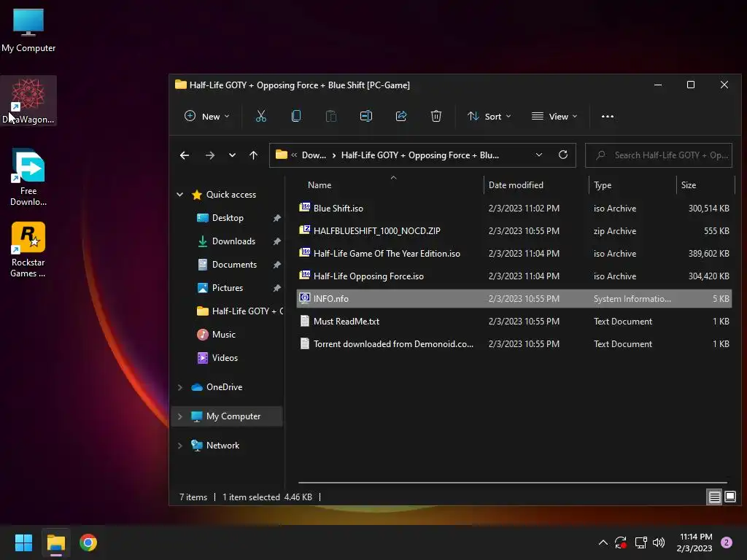
Task: Click Dow... breadcrumb in address bar
Action: click(x=314, y=155)
